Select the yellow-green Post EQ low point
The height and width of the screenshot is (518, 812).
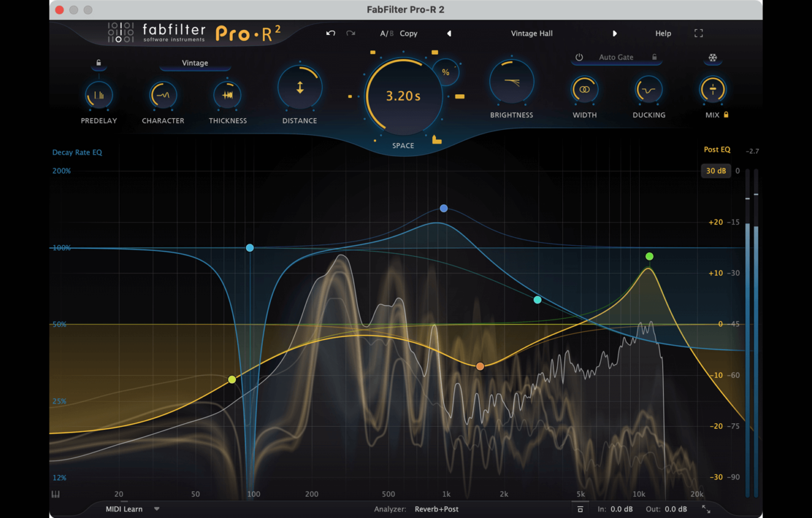click(x=232, y=379)
